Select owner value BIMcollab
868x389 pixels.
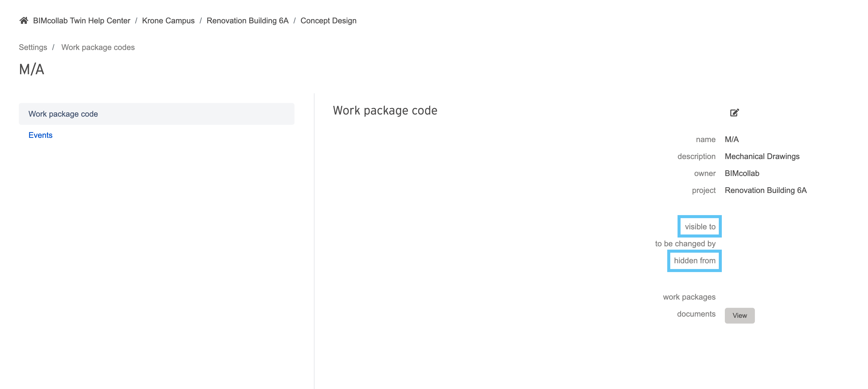tap(742, 173)
